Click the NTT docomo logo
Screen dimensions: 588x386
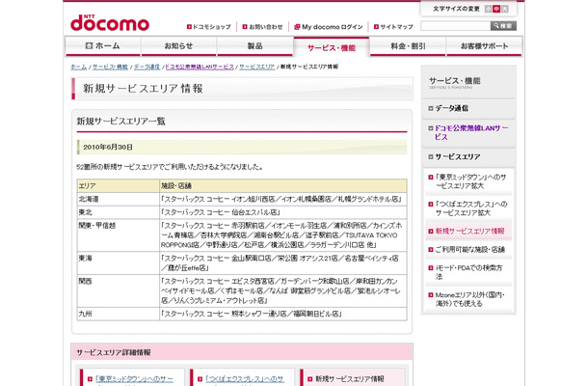110,23
